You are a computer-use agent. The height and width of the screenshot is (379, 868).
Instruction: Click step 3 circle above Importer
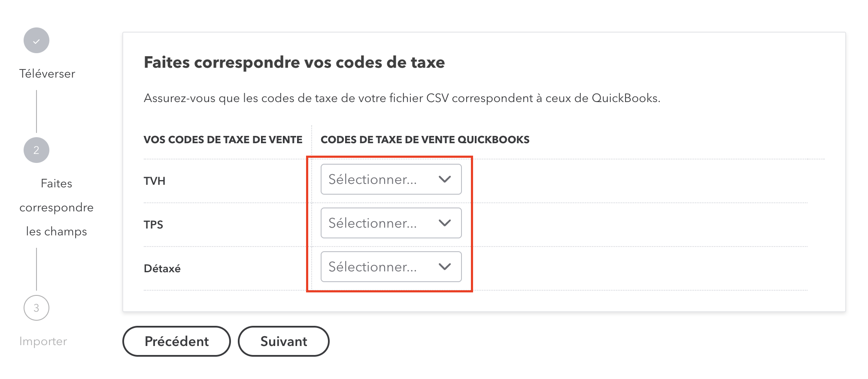coord(36,307)
